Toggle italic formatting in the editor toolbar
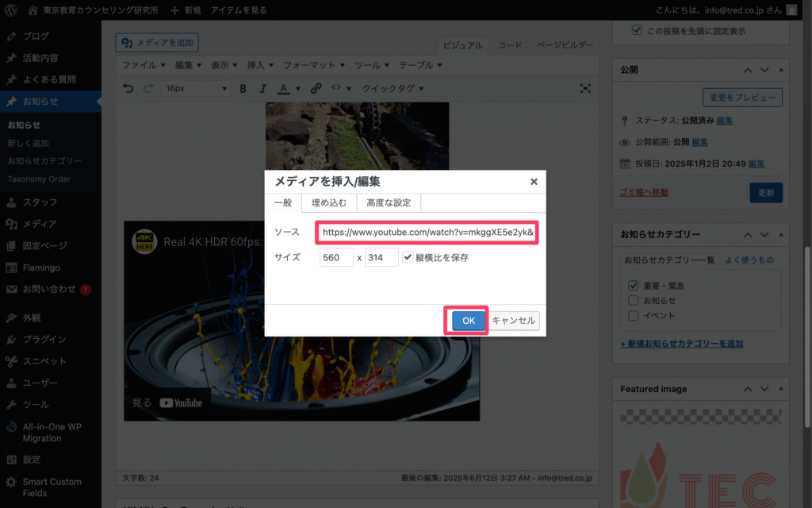Image resolution: width=812 pixels, height=508 pixels. click(262, 88)
